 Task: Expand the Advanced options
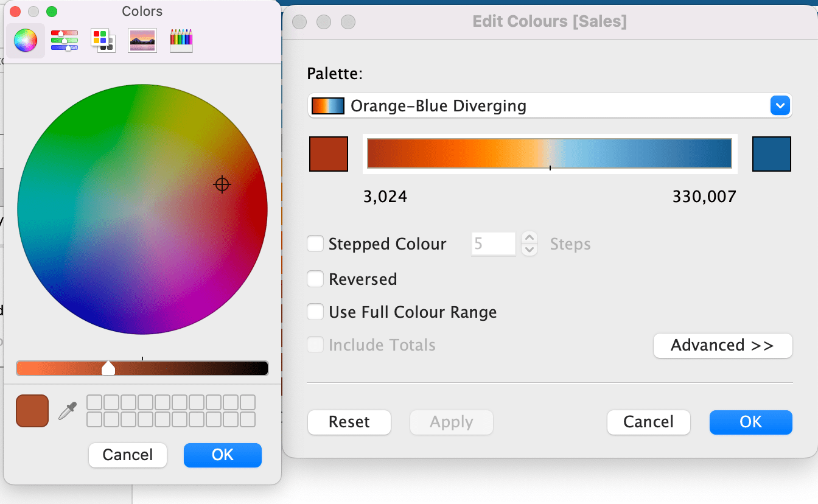[722, 346]
